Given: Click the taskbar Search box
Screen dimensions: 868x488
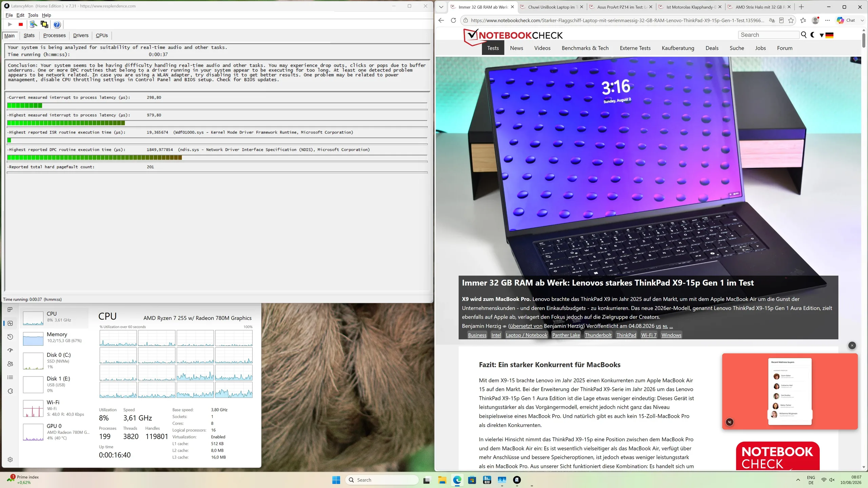Looking at the screenshot, I should (x=382, y=480).
